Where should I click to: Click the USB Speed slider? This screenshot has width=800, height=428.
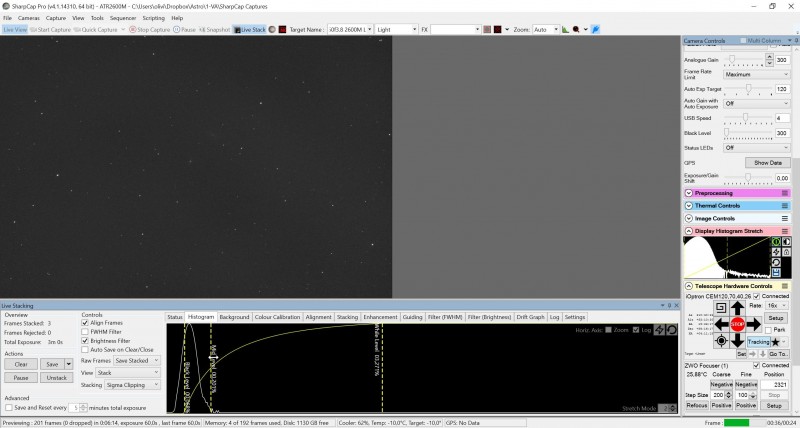748,118
